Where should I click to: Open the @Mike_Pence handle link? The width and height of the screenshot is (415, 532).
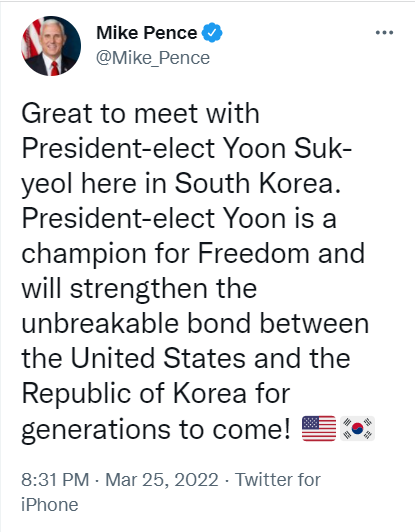click(x=153, y=58)
